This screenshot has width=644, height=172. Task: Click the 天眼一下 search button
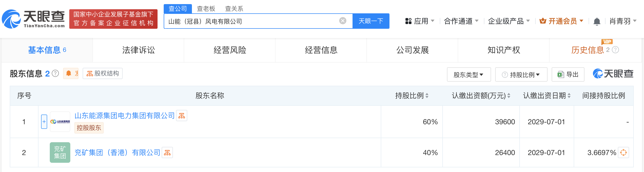tap(371, 21)
